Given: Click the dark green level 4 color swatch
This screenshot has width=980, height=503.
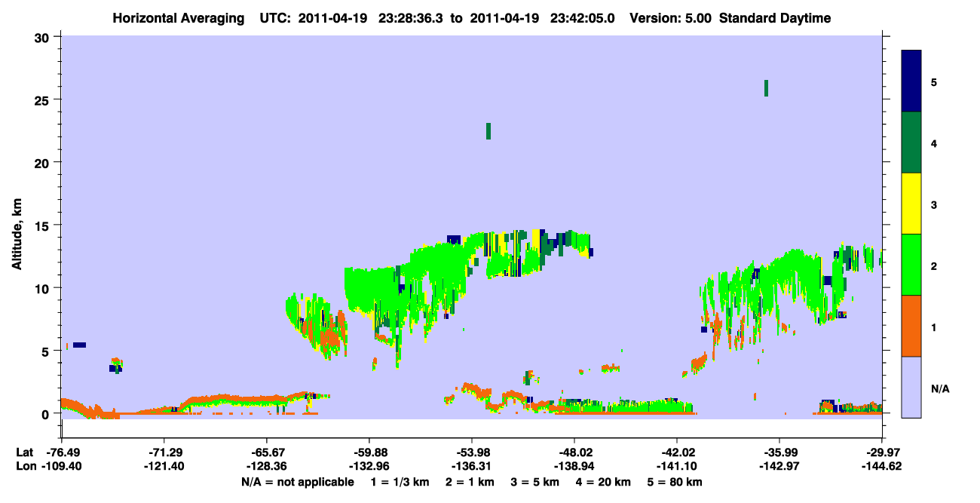Looking at the screenshot, I should pos(911,143).
